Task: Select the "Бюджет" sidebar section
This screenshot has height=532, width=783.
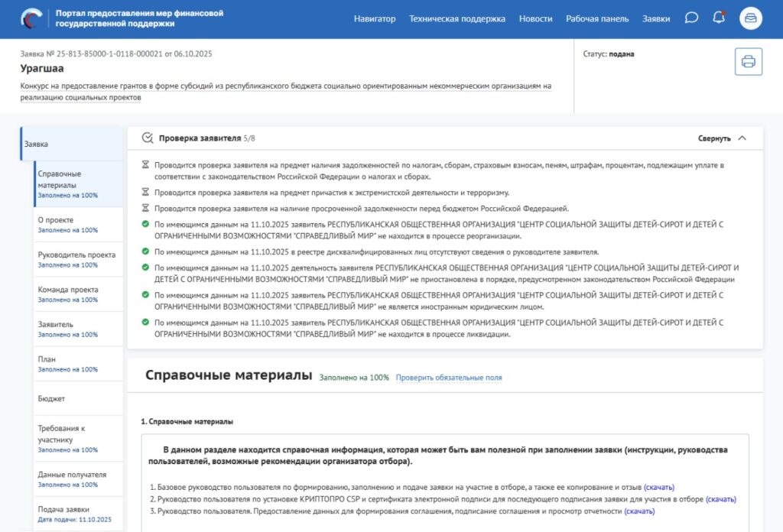Action: coord(51,398)
